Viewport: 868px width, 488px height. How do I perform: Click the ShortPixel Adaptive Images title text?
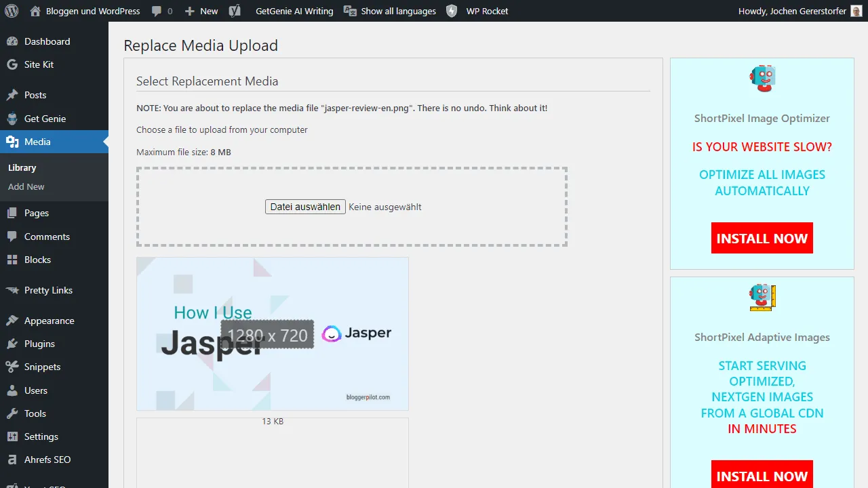click(762, 337)
